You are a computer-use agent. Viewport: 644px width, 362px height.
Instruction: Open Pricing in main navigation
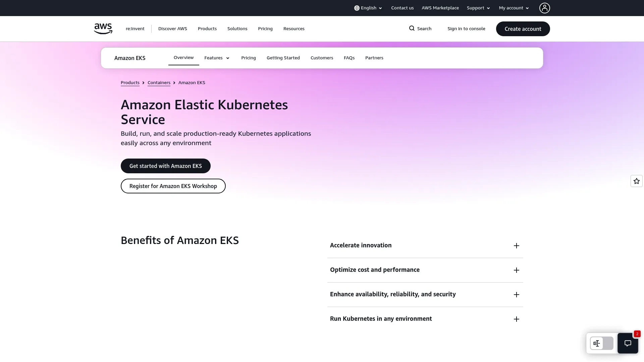coord(265,29)
